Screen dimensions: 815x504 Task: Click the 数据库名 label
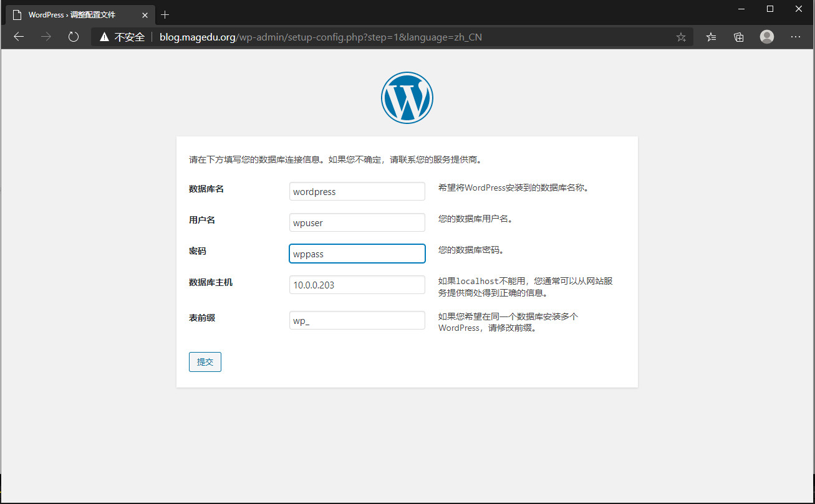coord(206,189)
